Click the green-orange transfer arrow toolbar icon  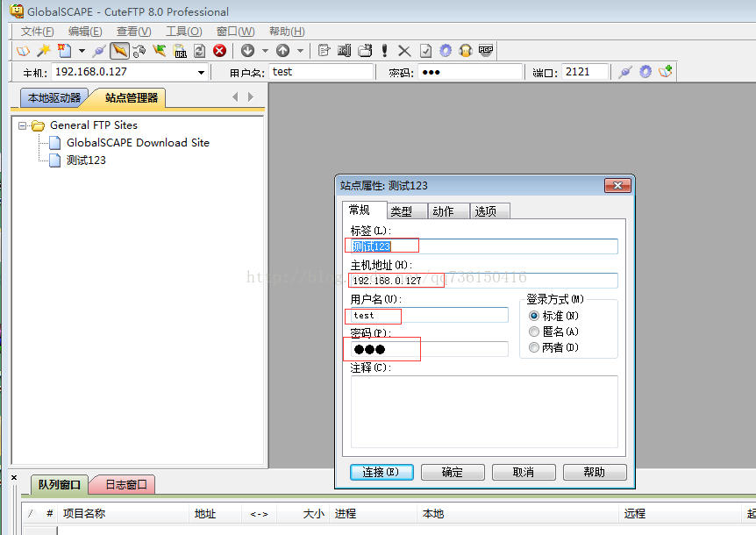pyautogui.click(x=159, y=51)
